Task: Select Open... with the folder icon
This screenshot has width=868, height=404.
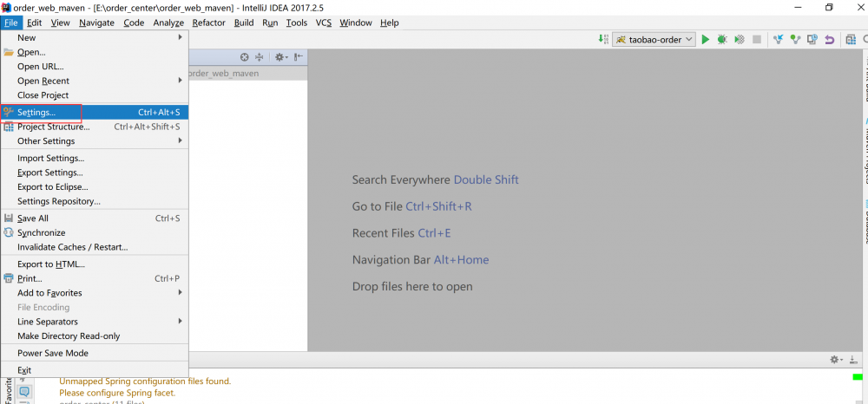Action: tap(95, 52)
